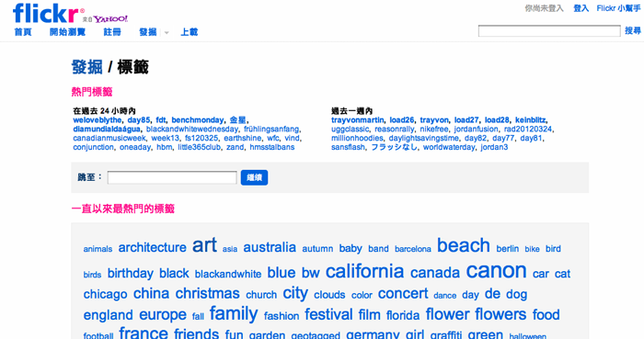Screen dimensions: 644x339
Task: Open the reasonrally tag
Action: pos(395,130)
